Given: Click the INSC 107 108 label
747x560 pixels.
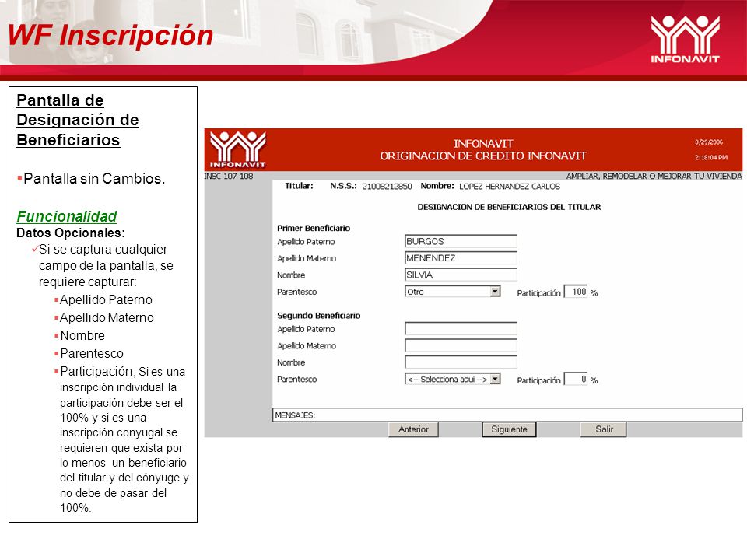Looking at the screenshot, I should pos(229,177).
